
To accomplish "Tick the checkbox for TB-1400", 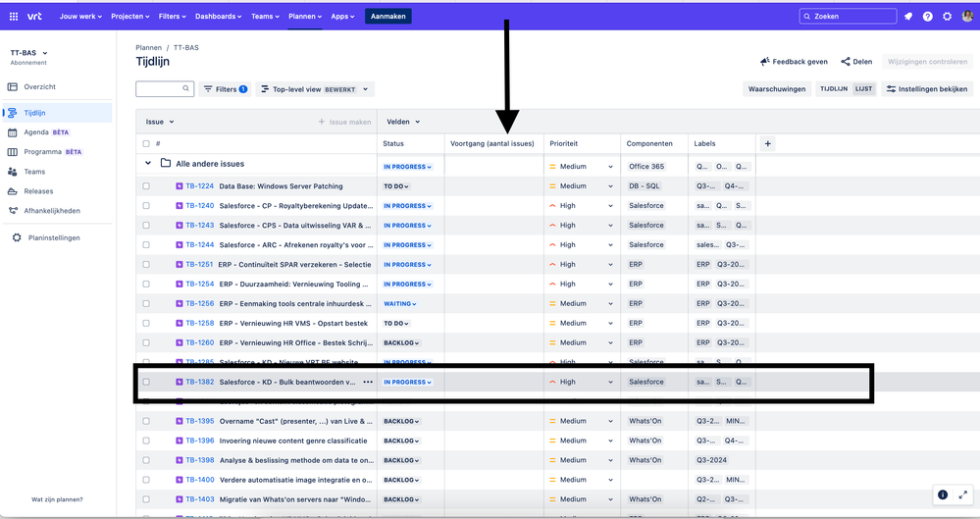I will coord(146,480).
